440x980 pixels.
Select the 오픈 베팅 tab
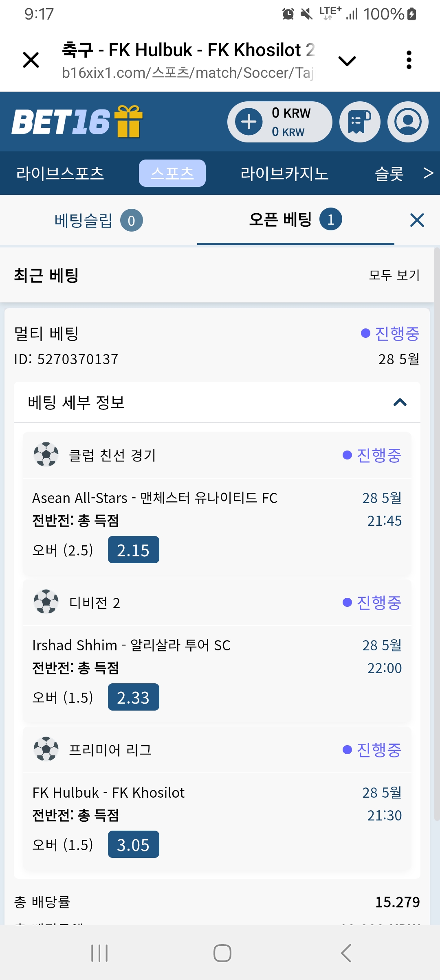click(295, 220)
